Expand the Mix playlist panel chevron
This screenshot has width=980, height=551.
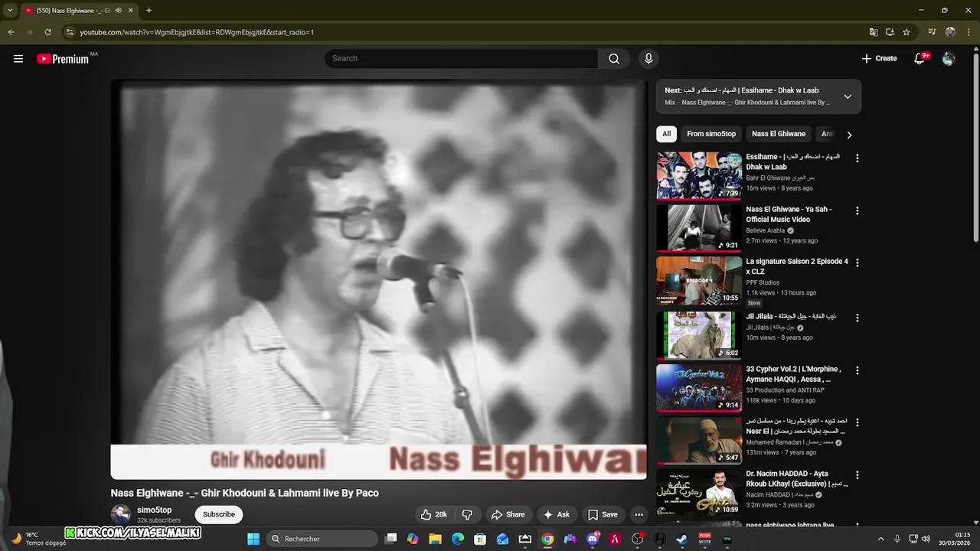tap(848, 96)
